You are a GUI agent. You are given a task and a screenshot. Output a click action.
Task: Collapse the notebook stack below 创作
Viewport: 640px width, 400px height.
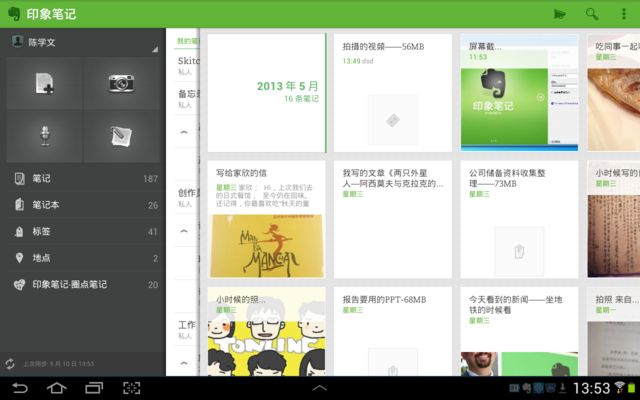(x=184, y=231)
